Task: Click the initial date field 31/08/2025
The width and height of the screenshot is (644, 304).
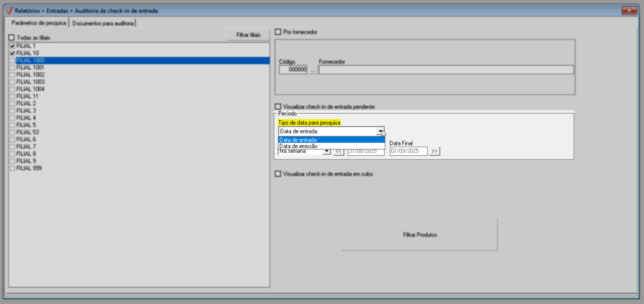Action: tap(366, 151)
